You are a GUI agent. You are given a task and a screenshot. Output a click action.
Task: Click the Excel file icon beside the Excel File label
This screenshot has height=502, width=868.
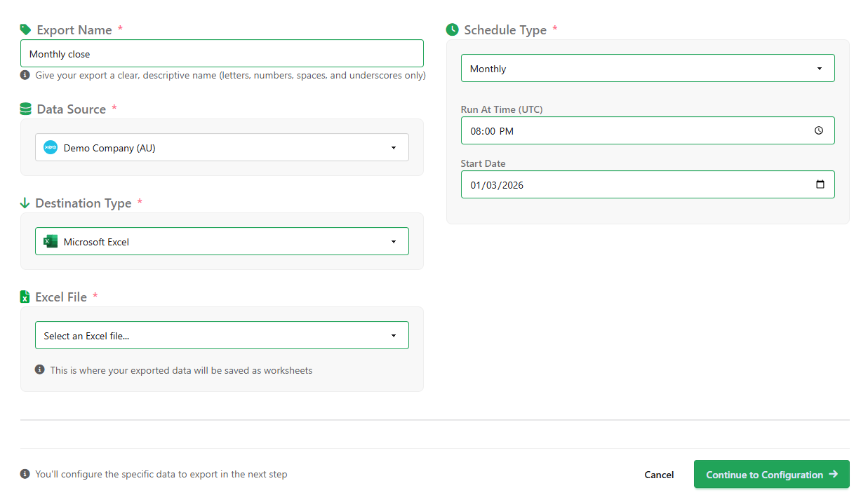pos(25,297)
